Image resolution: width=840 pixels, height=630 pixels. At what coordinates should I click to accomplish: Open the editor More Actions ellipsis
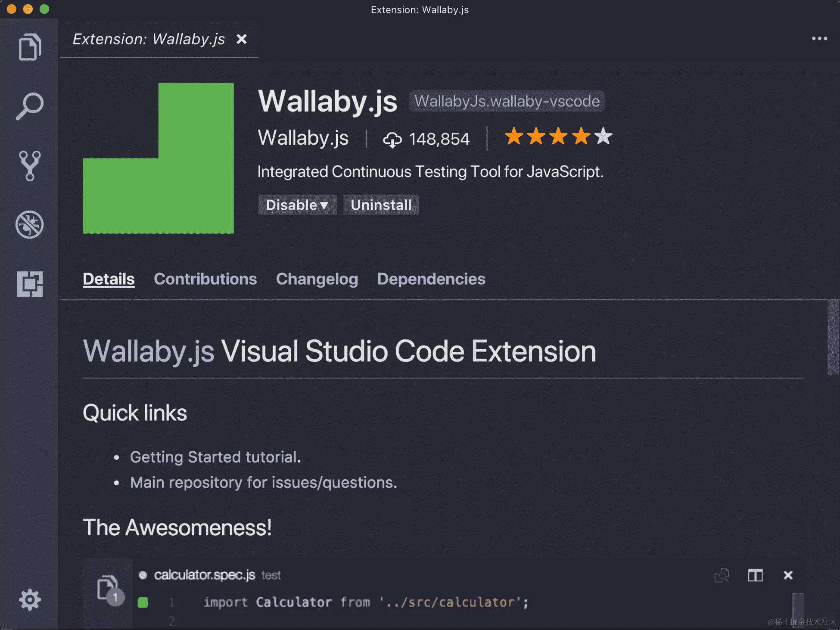point(819,39)
